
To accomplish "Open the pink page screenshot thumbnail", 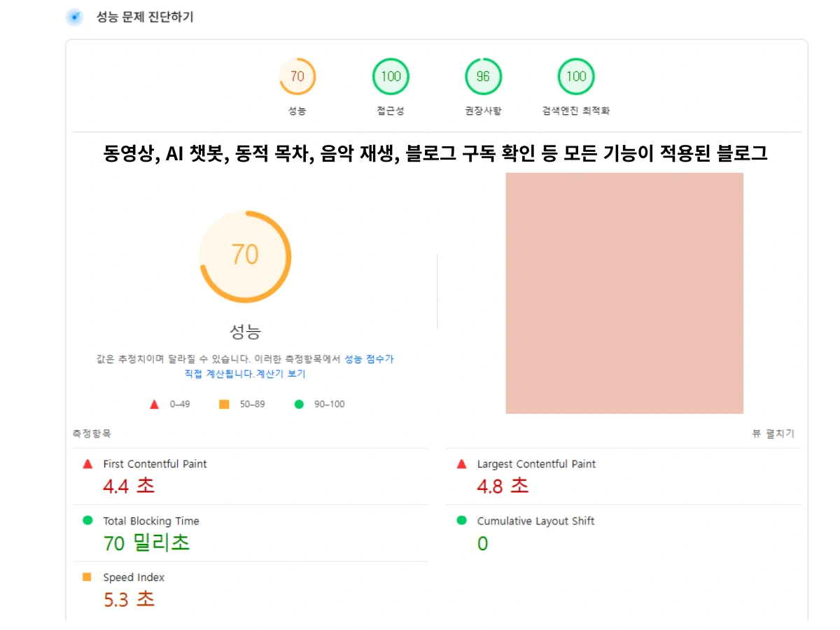I will [x=624, y=293].
